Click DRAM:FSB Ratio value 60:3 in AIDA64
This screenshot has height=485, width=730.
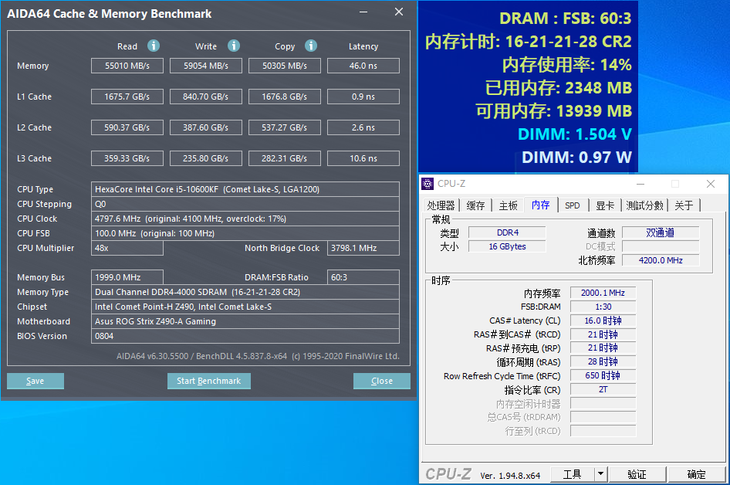(x=363, y=277)
